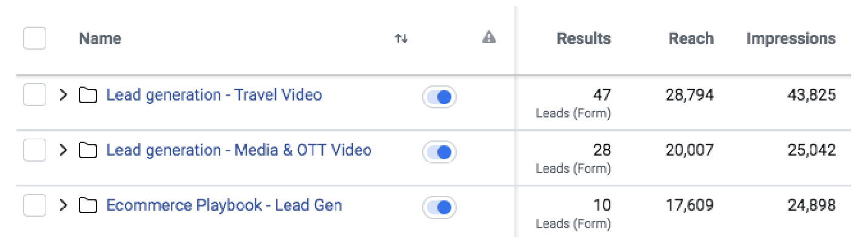The height and width of the screenshot is (244, 868).
Task: Click the Impressions column header
Action: coord(791,39)
